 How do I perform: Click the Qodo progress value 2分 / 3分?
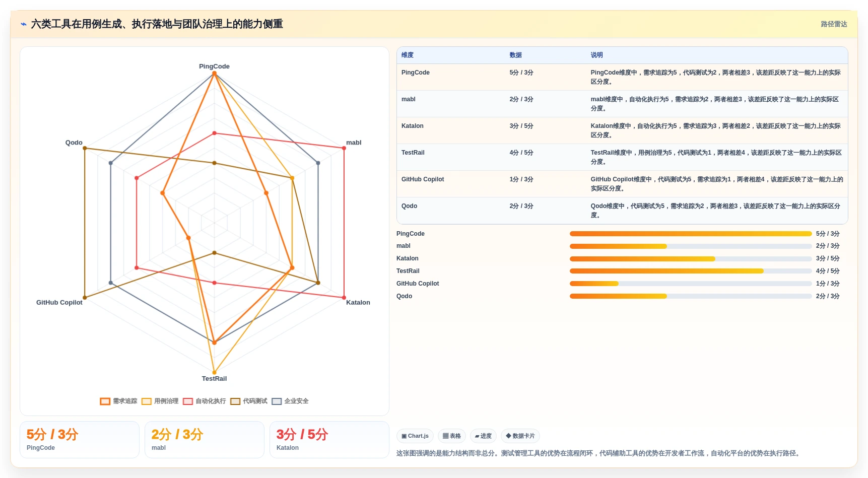click(828, 296)
